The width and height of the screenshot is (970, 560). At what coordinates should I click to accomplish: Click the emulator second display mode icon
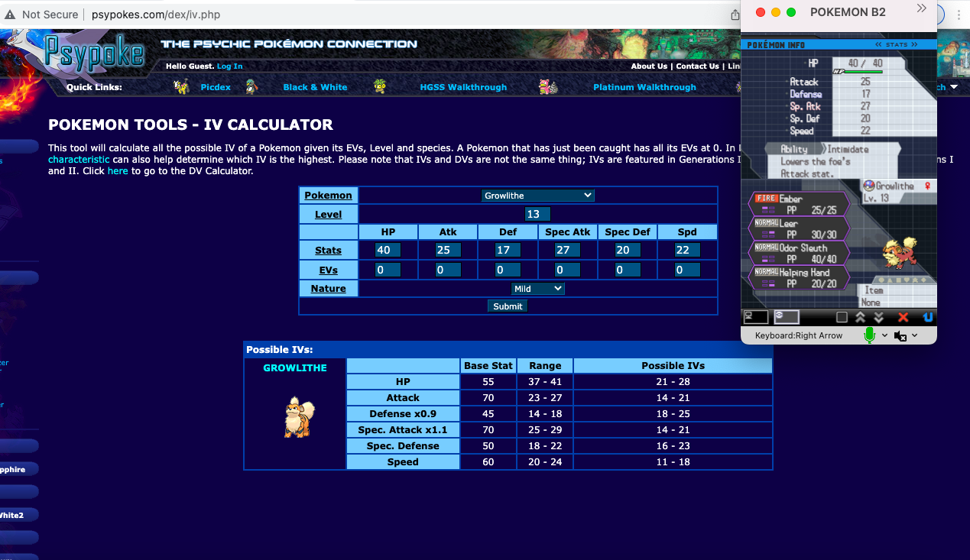(787, 317)
